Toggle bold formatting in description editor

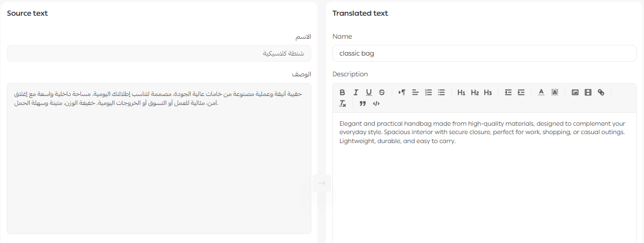point(343,93)
